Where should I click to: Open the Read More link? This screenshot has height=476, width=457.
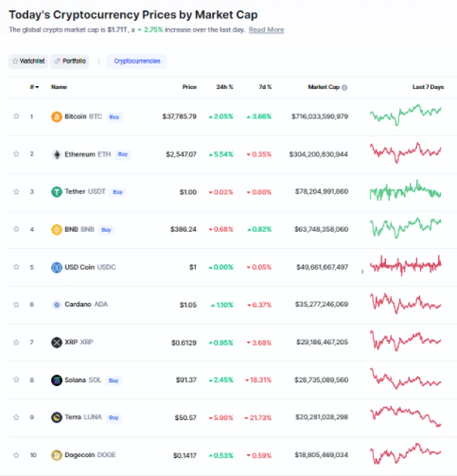point(266,30)
